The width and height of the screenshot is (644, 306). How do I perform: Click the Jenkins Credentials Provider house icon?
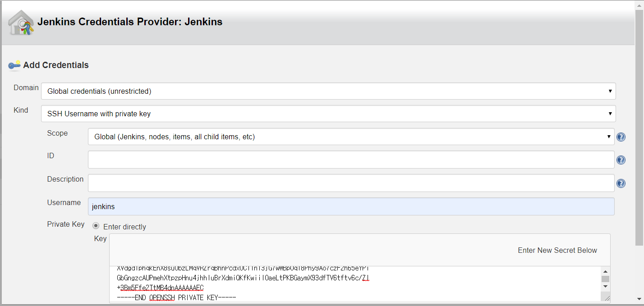pos(21,23)
